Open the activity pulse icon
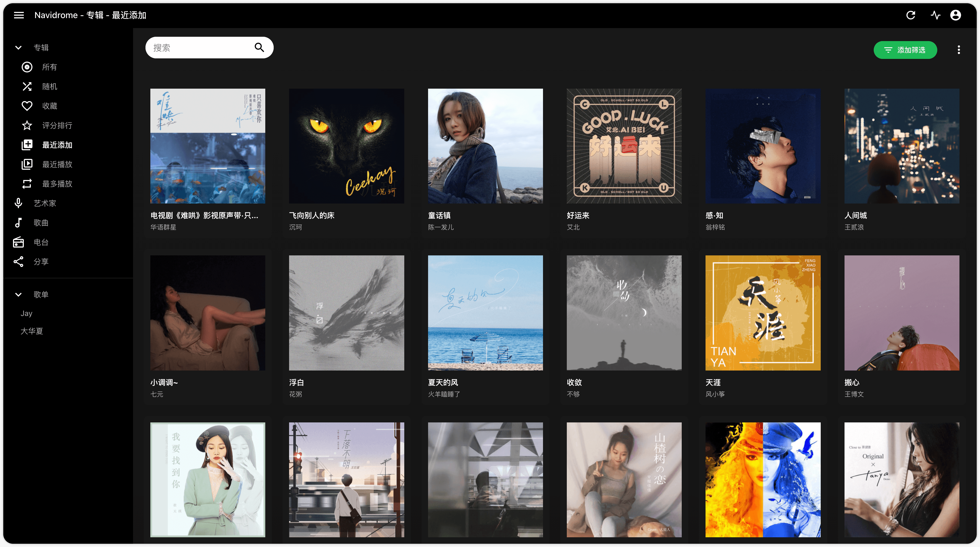 point(935,15)
